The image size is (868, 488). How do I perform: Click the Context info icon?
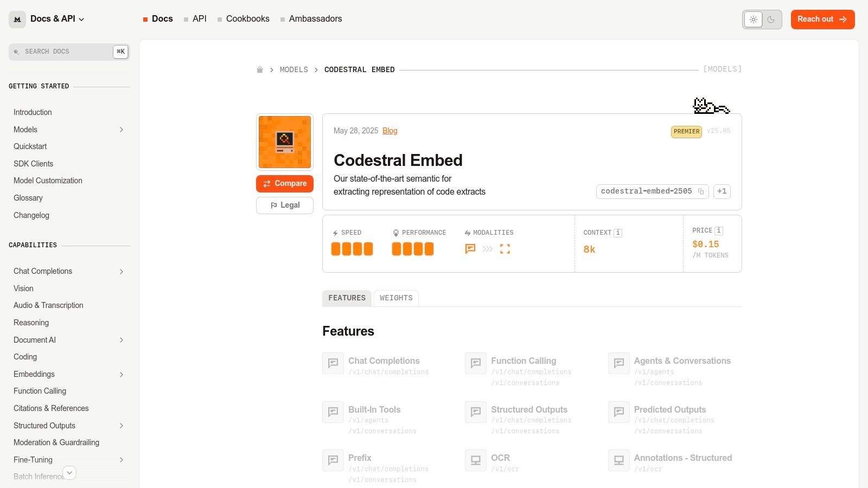click(618, 233)
